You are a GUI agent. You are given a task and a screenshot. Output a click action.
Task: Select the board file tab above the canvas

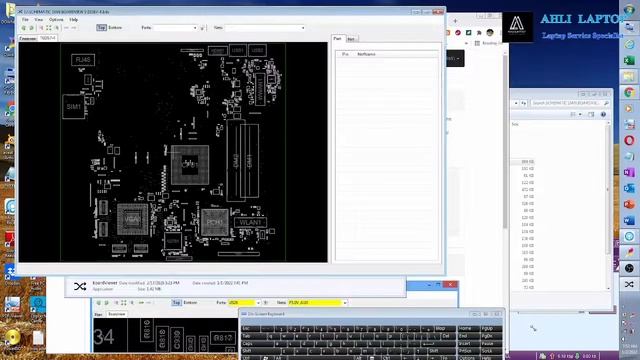[47, 38]
